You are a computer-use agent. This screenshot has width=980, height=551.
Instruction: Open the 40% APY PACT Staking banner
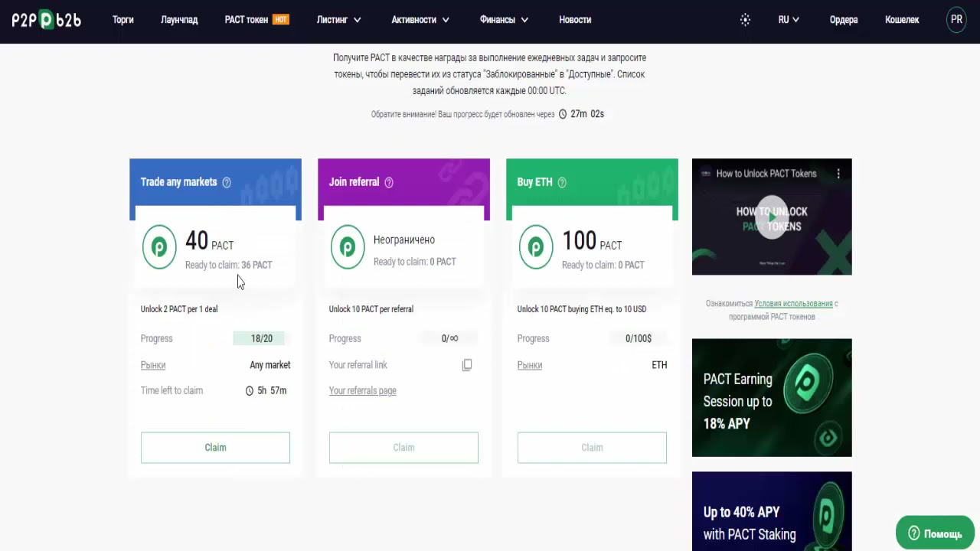point(772,511)
